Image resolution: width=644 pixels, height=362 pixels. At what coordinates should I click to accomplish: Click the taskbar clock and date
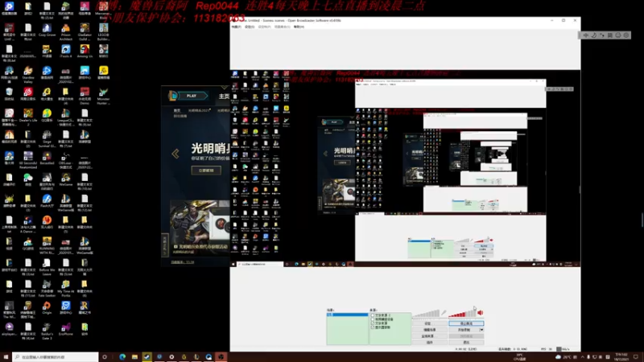[621, 357]
